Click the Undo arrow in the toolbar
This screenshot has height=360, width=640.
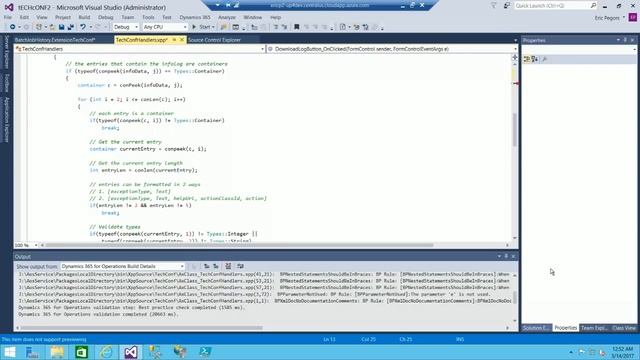point(83,27)
